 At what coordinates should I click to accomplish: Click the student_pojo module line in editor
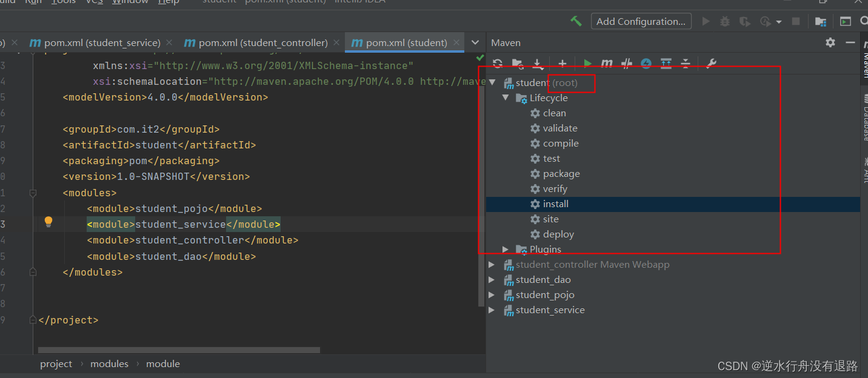pos(174,208)
